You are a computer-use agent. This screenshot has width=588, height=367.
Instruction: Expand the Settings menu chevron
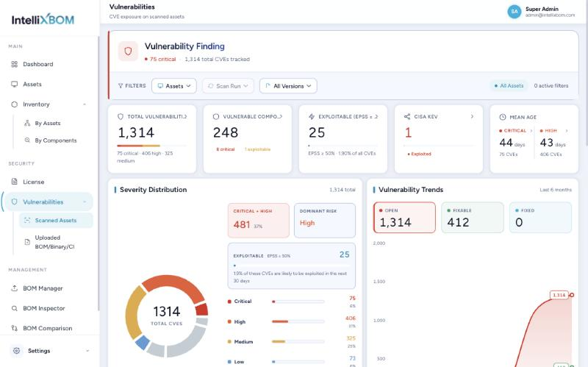click(87, 351)
